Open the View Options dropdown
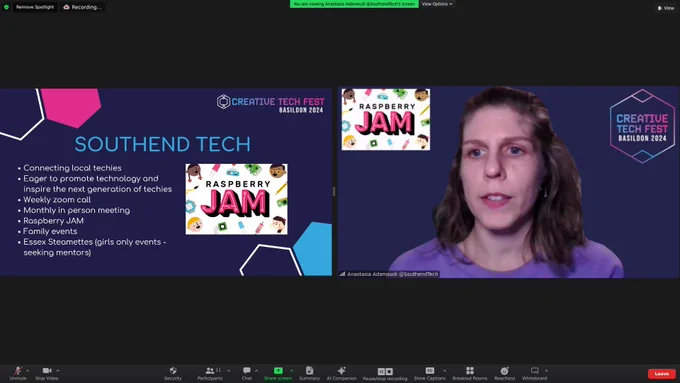Image resolution: width=680 pixels, height=383 pixels. (x=437, y=4)
